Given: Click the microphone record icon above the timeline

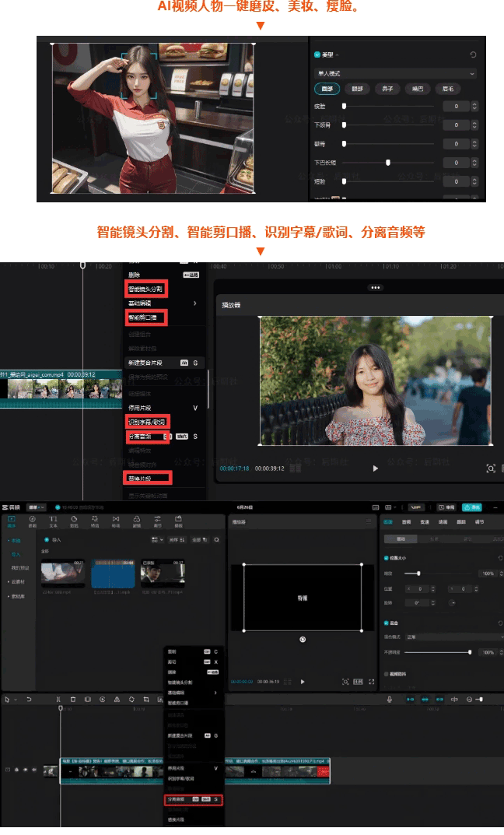Looking at the screenshot, I should [389, 700].
